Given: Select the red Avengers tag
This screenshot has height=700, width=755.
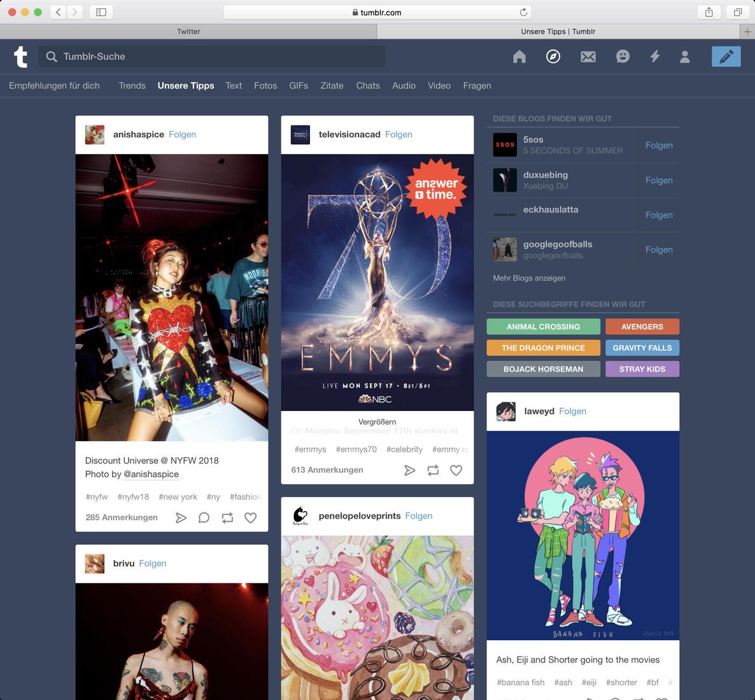Looking at the screenshot, I should click(642, 327).
